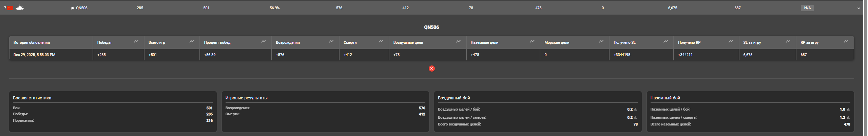Click the China flag icon
868x136 pixels.
tap(11, 8)
